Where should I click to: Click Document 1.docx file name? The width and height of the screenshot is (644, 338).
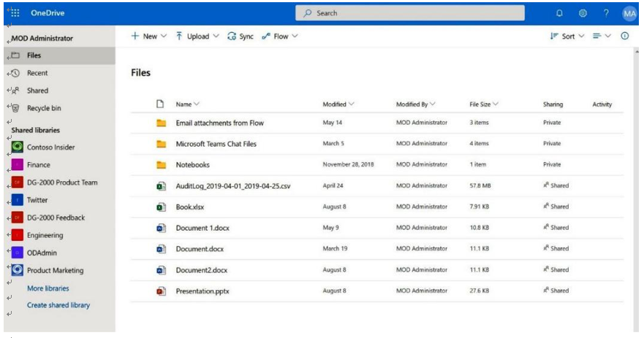tap(202, 228)
